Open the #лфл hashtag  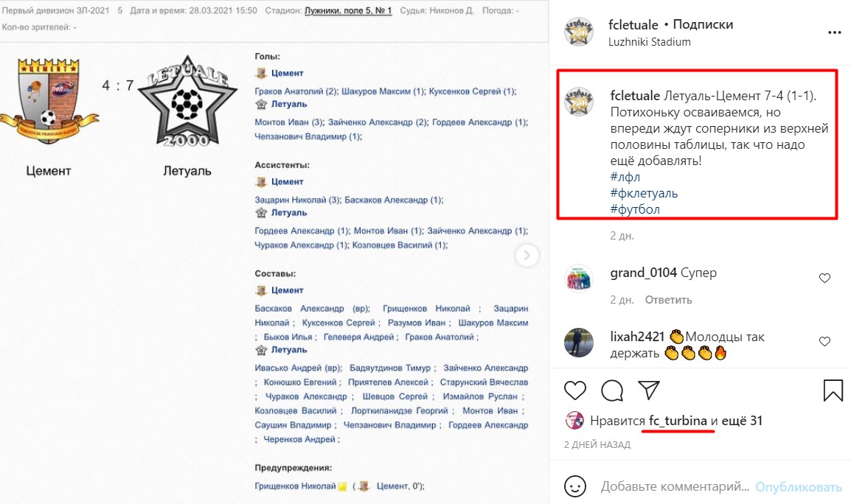(x=625, y=177)
